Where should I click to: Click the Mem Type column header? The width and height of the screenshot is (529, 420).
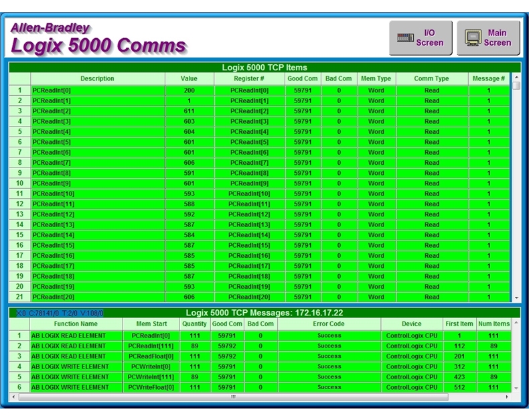[376, 78]
